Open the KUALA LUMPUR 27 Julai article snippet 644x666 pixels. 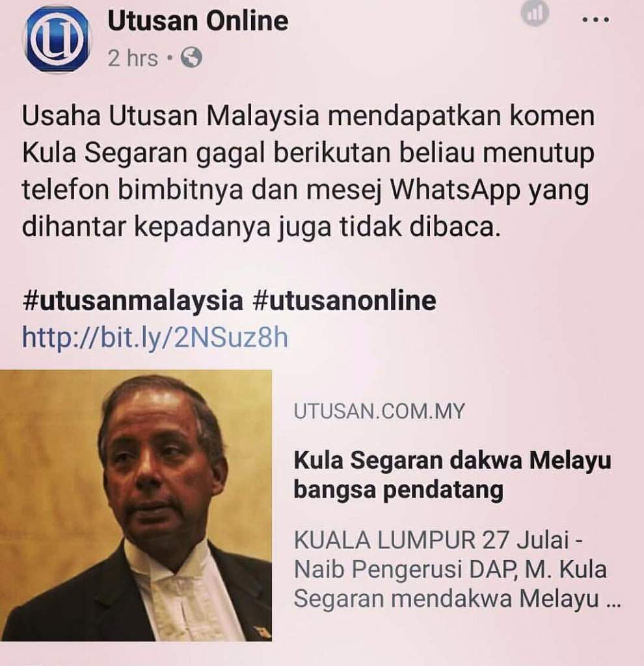457,569
